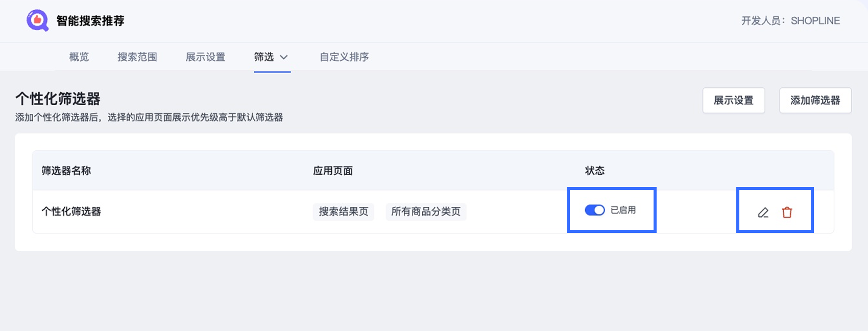
Task: Click the 筛选器名称 column header
Action: [x=66, y=171]
